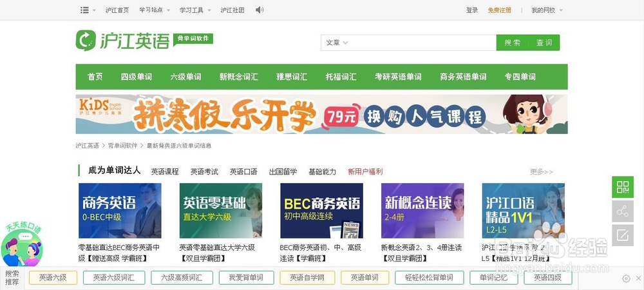Click 沪江英语 breadcrumb link
This screenshot has width=644, height=290.
87,146
